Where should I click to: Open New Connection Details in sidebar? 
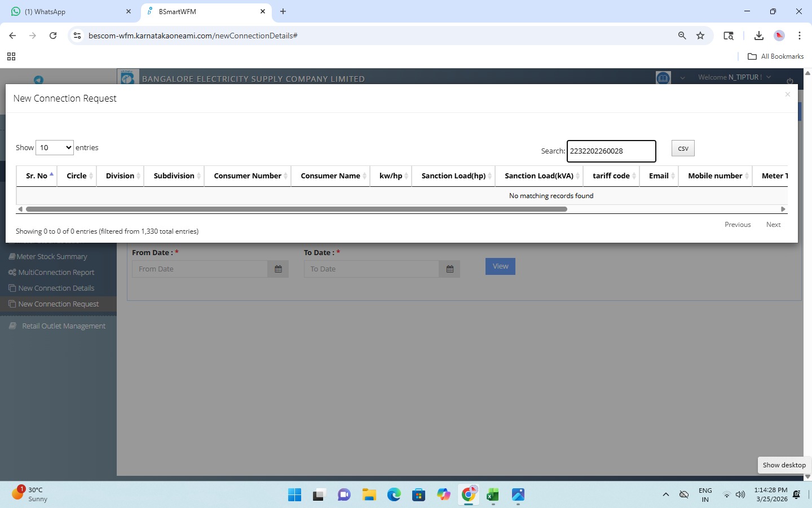click(x=56, y=288)
